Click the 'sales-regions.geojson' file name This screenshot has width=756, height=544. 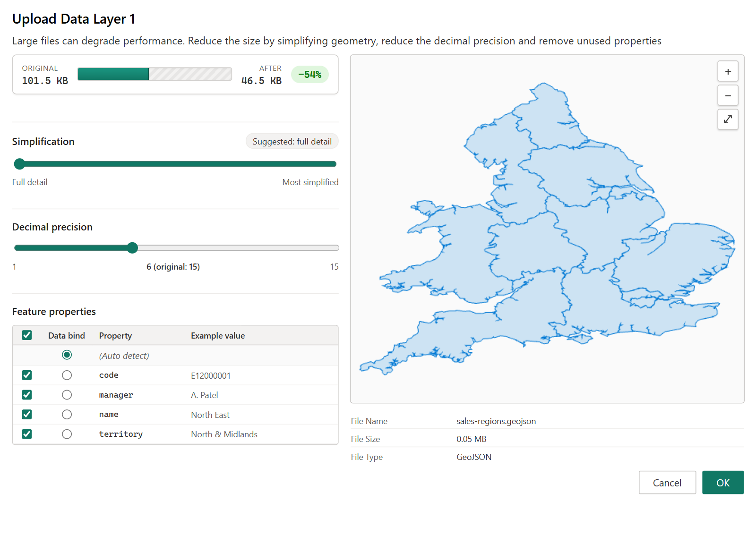(496, 421)
